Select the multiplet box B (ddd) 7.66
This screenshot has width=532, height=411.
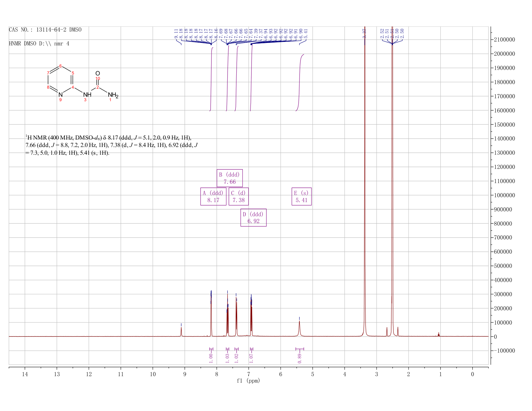230,178
